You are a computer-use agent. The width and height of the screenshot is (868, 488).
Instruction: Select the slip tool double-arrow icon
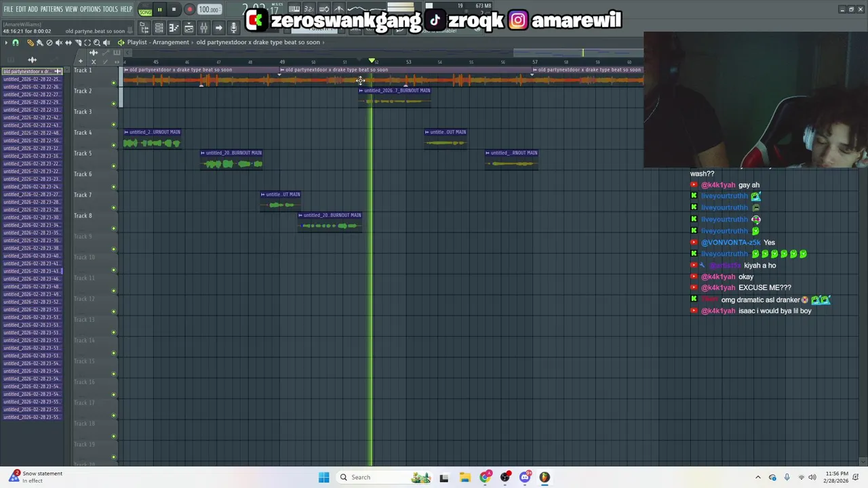pyautogui.click(x=68, y=43)
